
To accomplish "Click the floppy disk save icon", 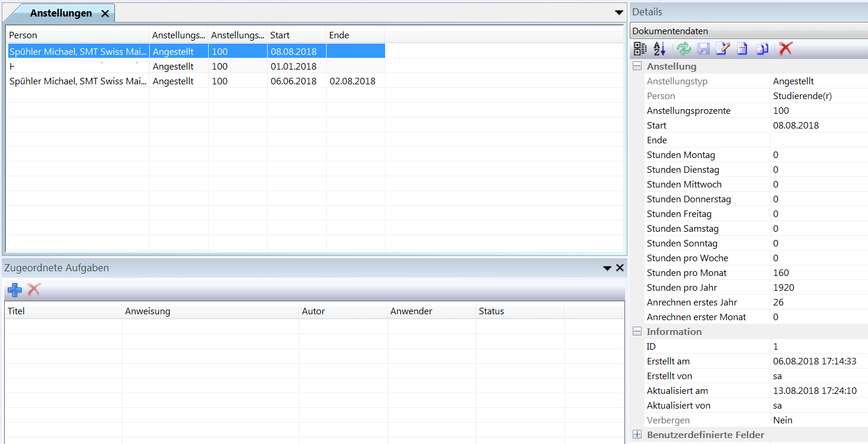I will coord(703,49).
